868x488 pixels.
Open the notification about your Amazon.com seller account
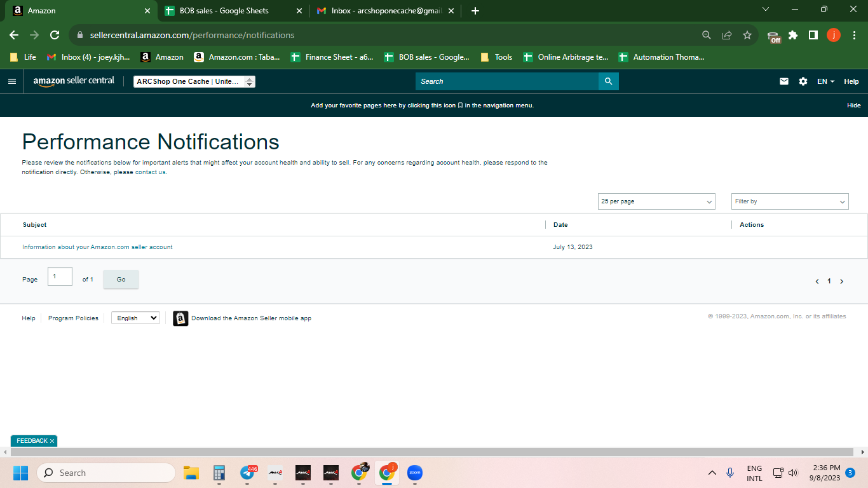(97, 247)
